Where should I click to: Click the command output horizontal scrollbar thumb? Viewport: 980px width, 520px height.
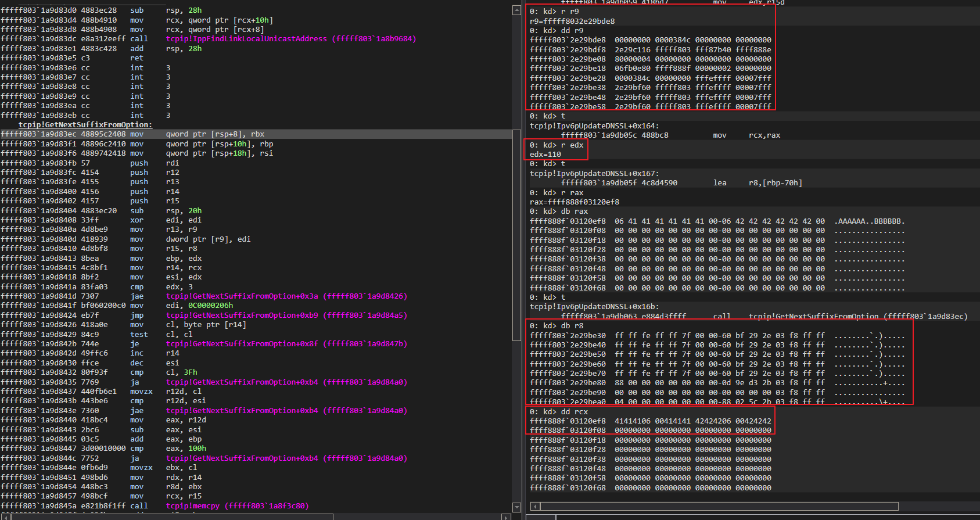719,507
